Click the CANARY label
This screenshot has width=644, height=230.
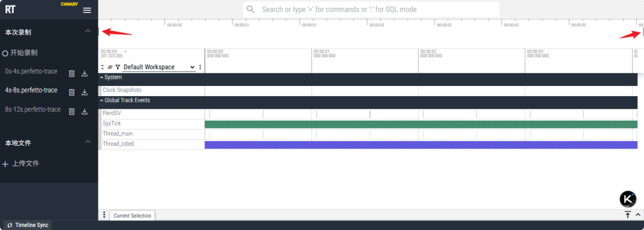pyautogui.click(x=69, y=4)
